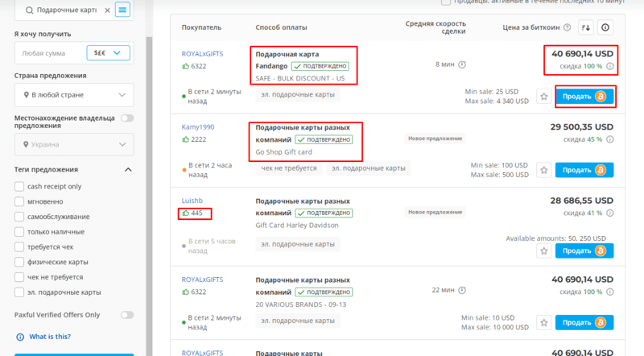Open the 'What is this?' link
644x356 pixels.
pyautogui.click(x=50, y=337)
